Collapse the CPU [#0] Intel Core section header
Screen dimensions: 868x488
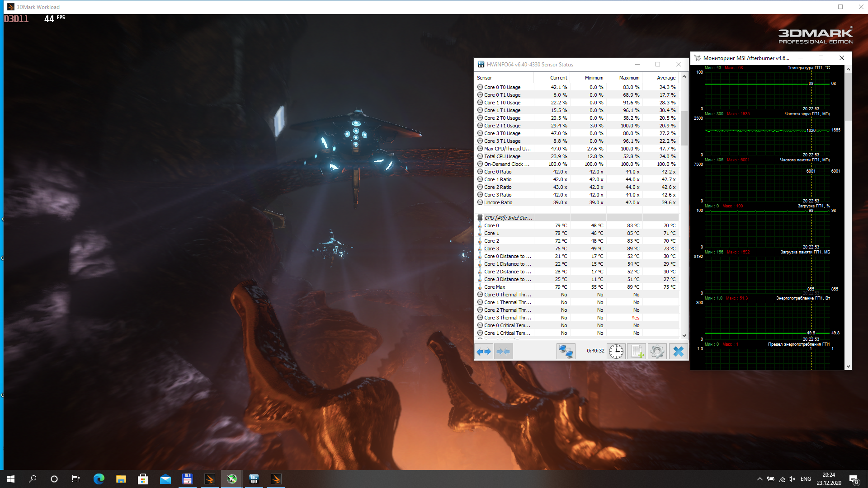pos(508,218)
